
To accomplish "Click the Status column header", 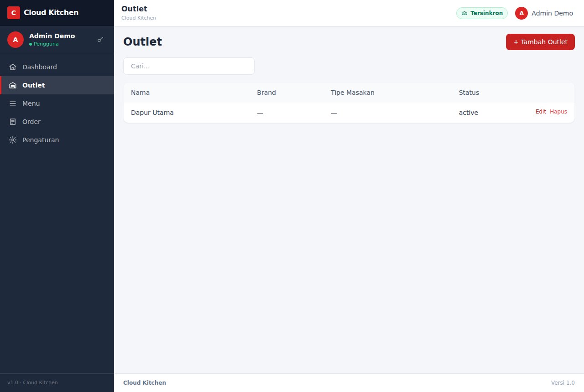I will 469,93.
